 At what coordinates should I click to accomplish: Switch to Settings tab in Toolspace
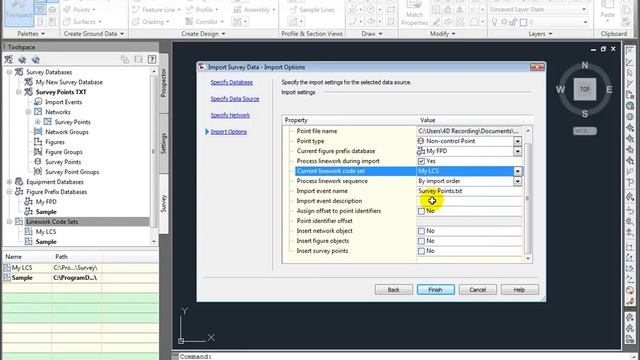tap(163, 143)
